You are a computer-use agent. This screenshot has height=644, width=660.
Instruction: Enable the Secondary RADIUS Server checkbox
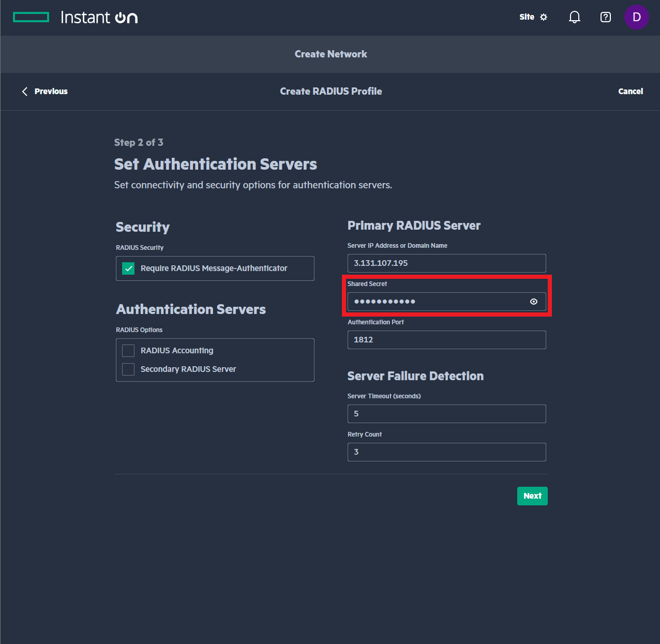tap(128, 369)
